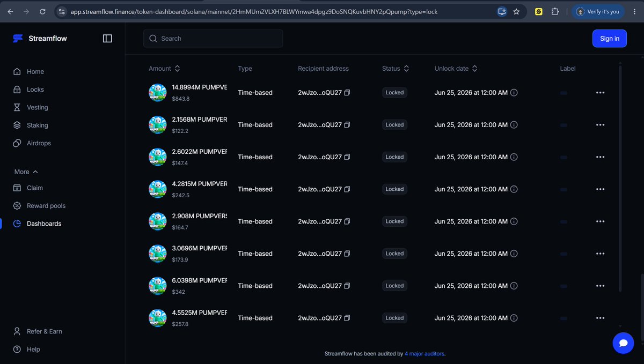Show unlock date info for 14.8994M row
The width and height of the screenshot is (644, 364).
tap(514, 93)
